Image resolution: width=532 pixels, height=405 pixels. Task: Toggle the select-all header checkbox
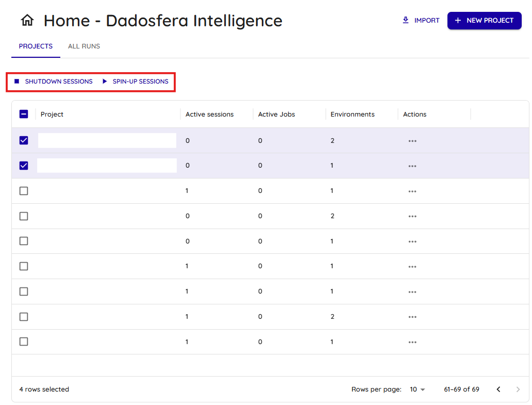point(24,115)
